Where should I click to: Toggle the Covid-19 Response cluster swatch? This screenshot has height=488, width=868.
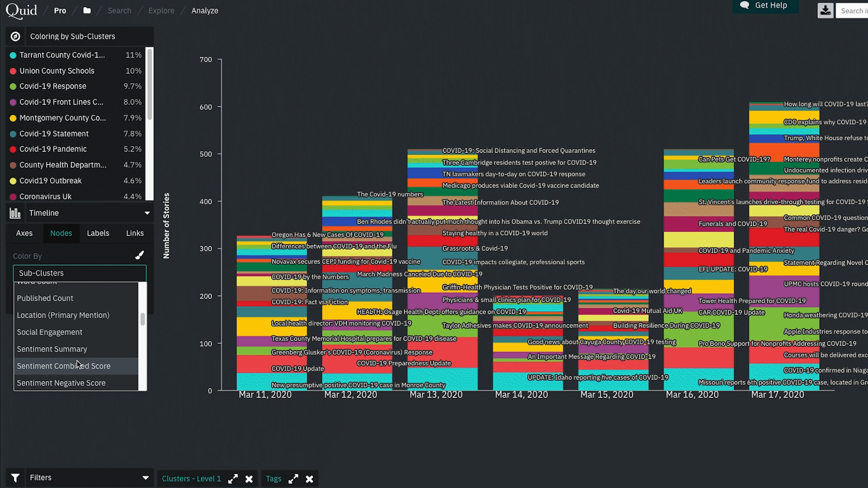coord(13,86)
